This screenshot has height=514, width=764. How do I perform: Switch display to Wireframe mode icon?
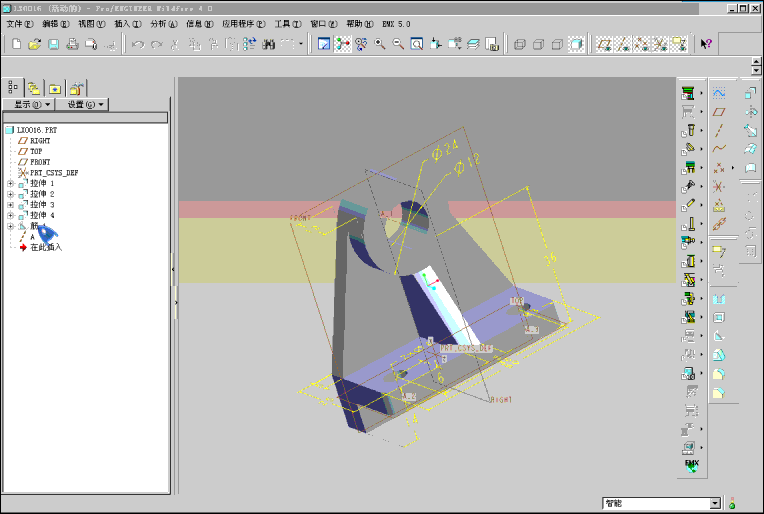point(520,44)
